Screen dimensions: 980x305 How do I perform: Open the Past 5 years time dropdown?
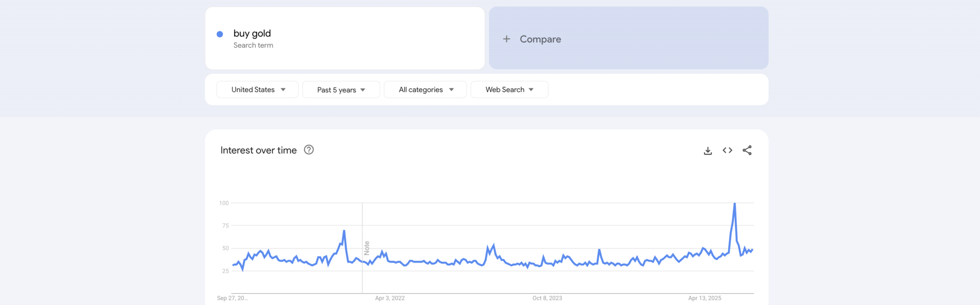pos(340,89)
